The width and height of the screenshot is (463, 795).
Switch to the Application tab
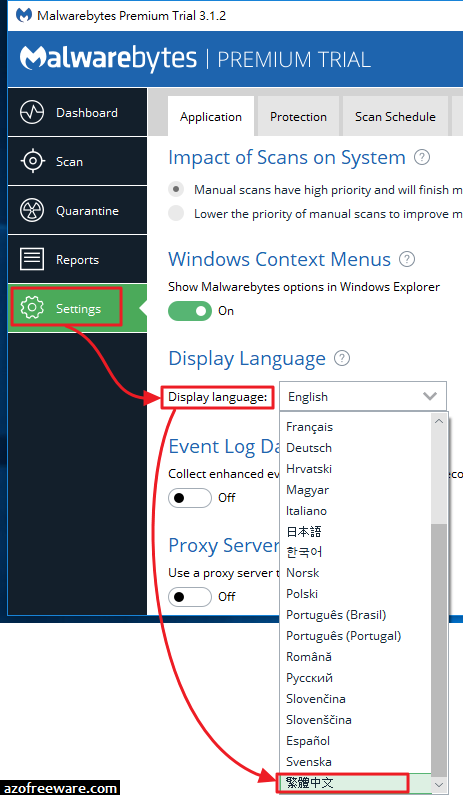pyautogui.click(x=210, y=117)
